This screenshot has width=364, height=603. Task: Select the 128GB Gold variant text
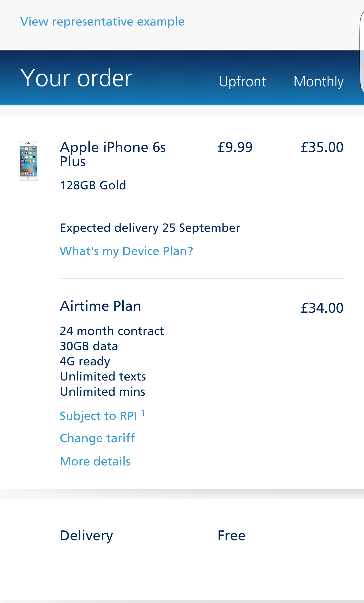click(x=93, y=186)
